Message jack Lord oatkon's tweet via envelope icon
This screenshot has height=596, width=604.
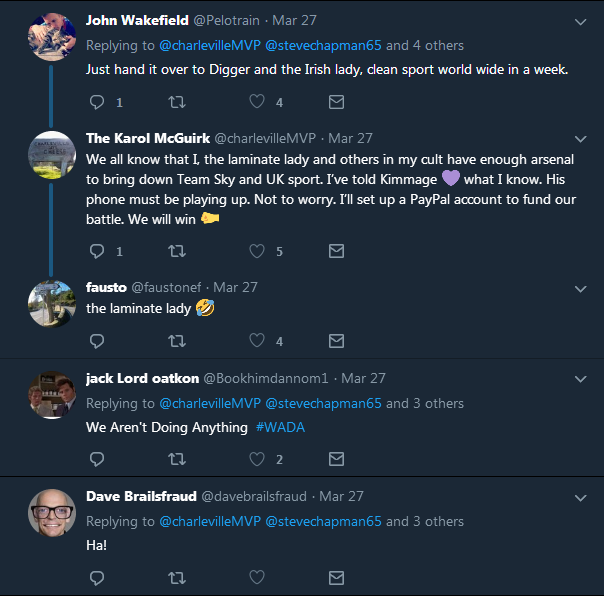pos(336,459)
